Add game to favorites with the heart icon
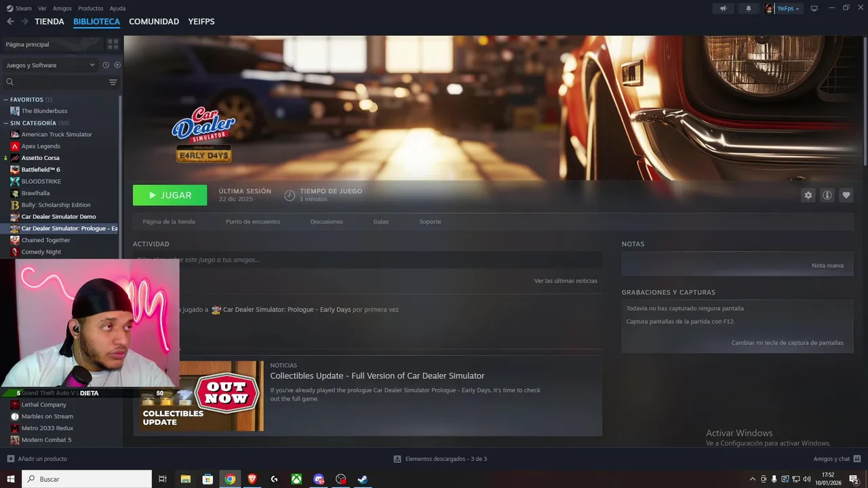This screenshot has height=488, width=868. pyautogui.click(x=846, y=195)
